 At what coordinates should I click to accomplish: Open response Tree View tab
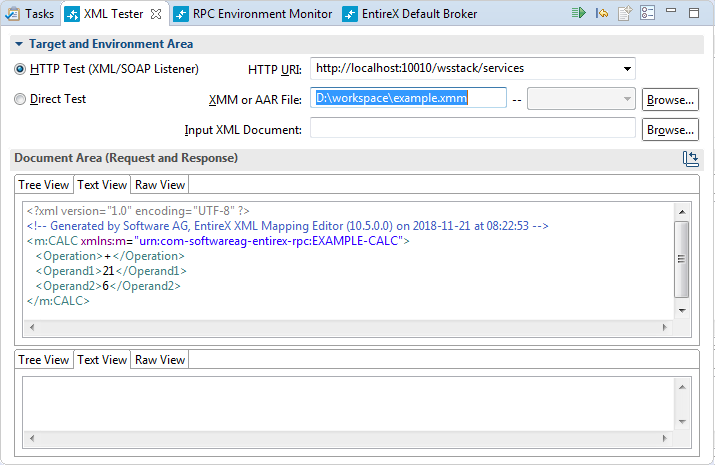44,360
